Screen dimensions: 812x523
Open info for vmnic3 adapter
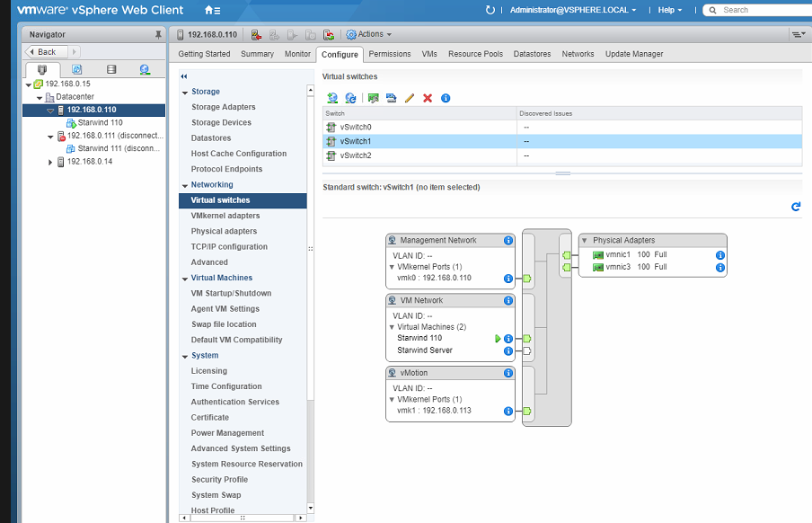click(x=719, y=268)
